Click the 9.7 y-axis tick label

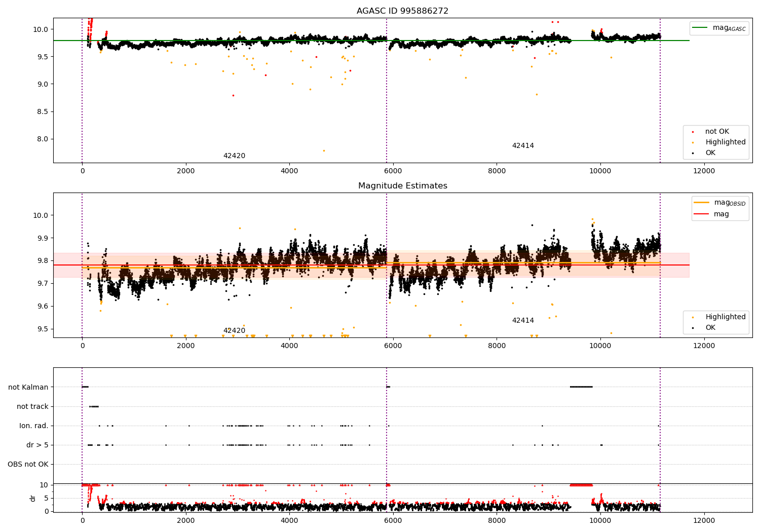pos(43,283)
